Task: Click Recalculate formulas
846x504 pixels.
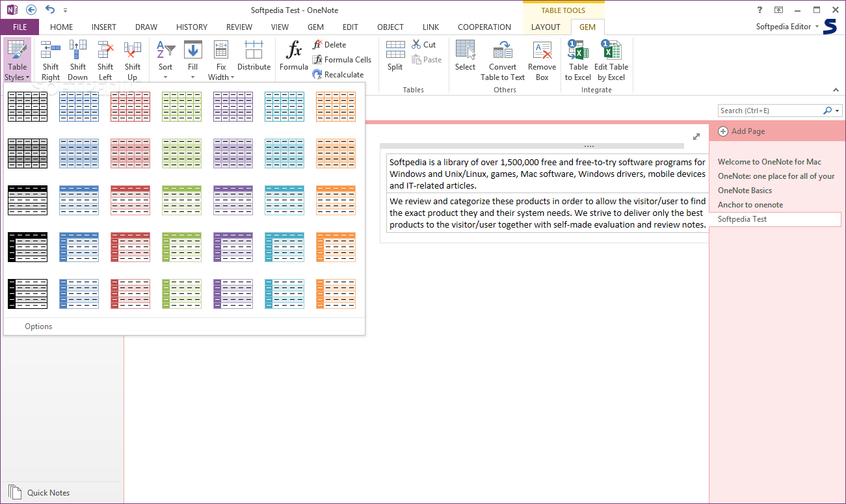Action: pyautogui.click(x=338, y=75)
